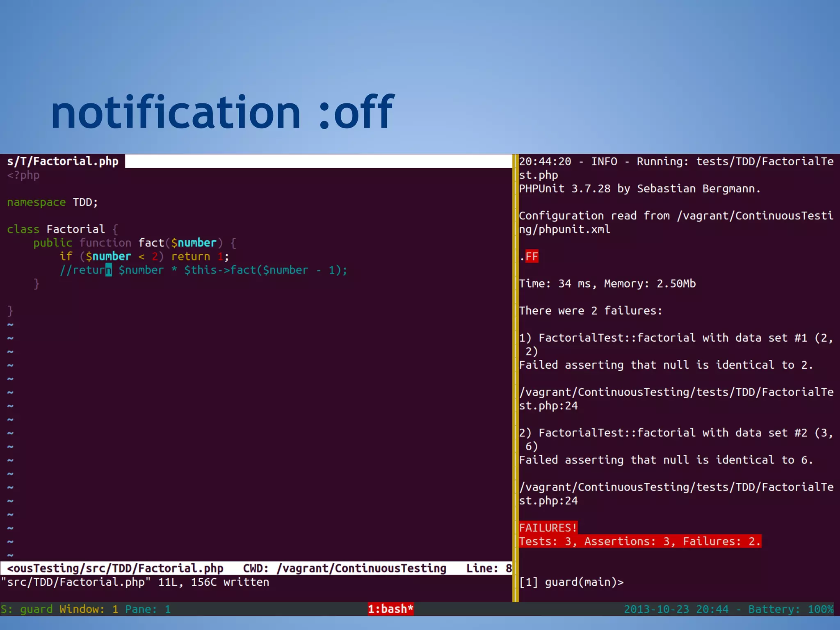Click 'null is identical to 6' message
The image size is (840, 630).
click(738, 460)
